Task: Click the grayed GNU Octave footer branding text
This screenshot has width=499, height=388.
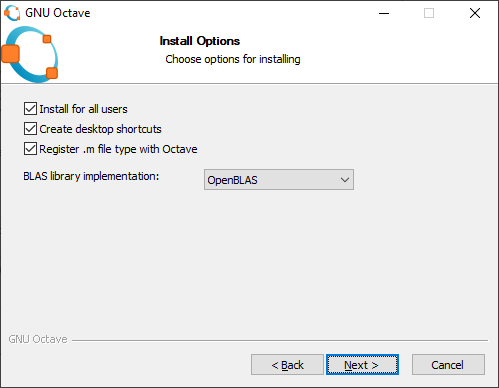Action: 38,339
